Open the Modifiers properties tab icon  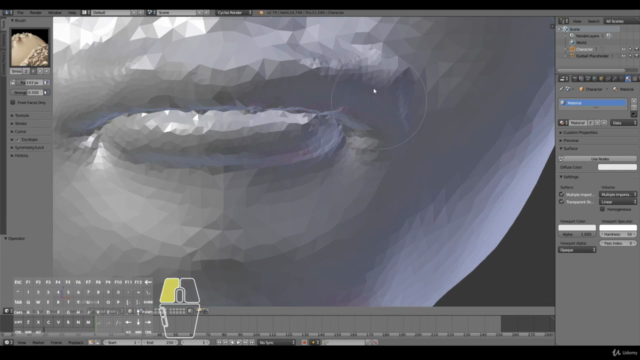pyautogui.click(x=614, y=79)
